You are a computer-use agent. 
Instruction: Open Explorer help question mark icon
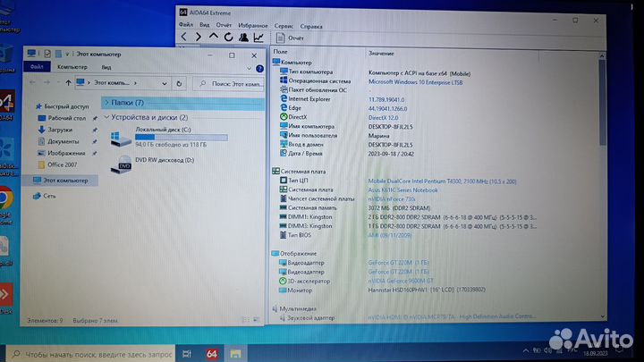click(x=259, y=69)
